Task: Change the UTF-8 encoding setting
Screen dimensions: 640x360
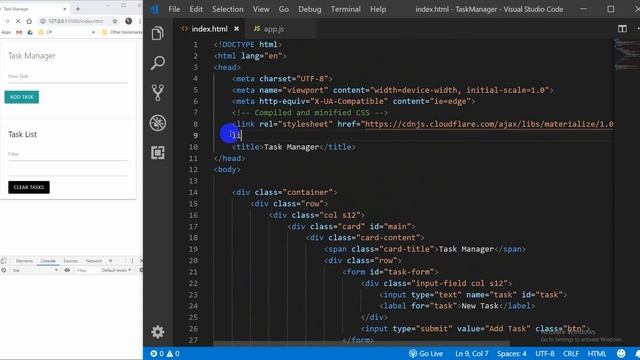Action: pos(545,353)
